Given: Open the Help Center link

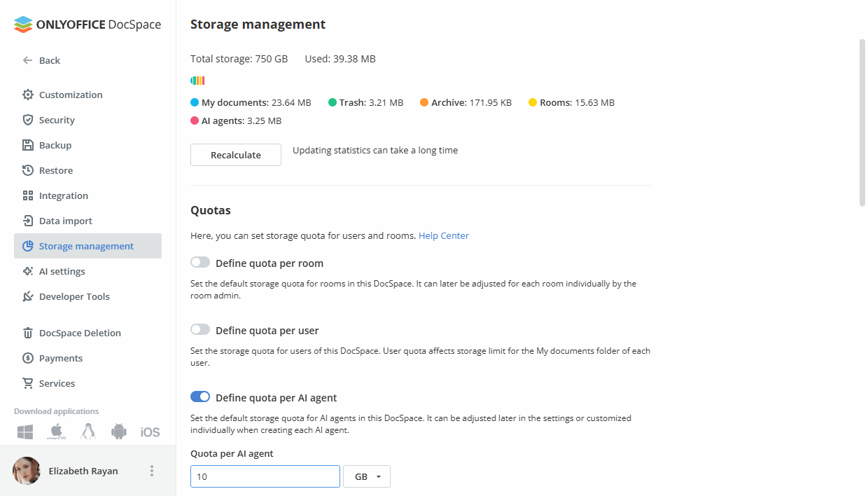Looking at the screenshot, I should [443, 235].
